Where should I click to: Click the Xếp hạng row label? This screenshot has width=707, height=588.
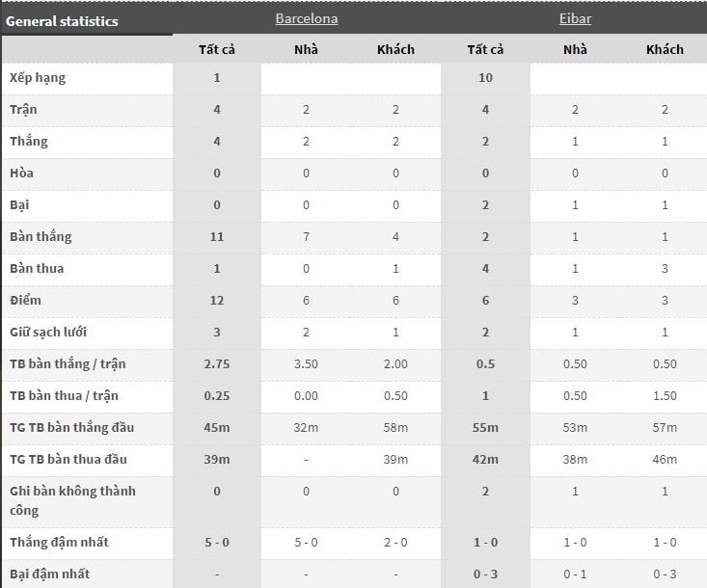click(x=38, y=78)
